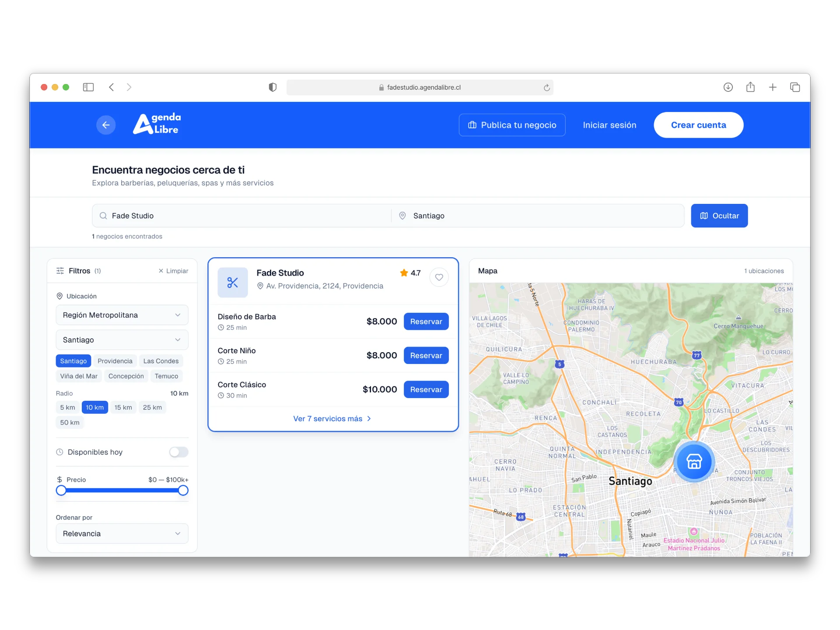Image resolution: width=840 pixels, height=630 pixels.
Task: Reserve the Corte Clásico service
Action: 426,389
